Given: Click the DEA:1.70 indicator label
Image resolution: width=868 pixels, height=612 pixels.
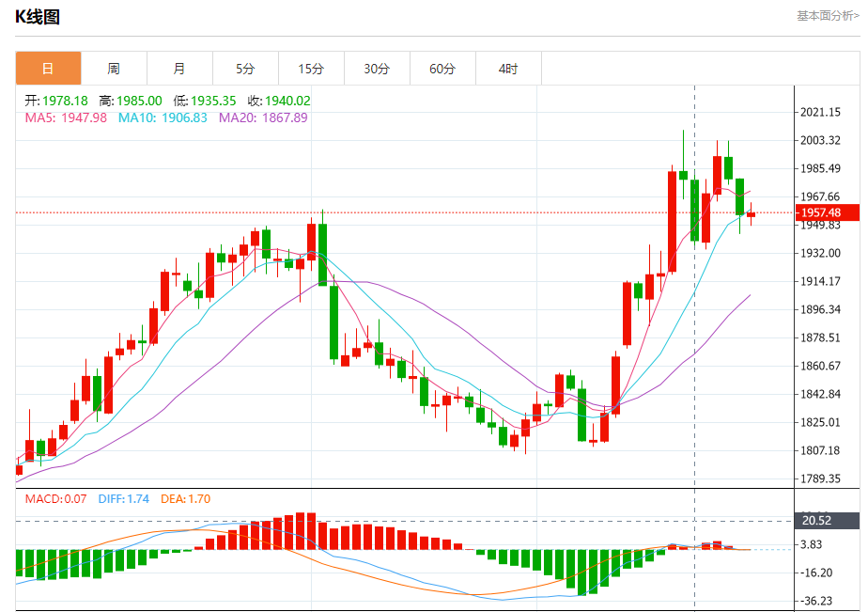Looking at the screenshot, I should [x=186, y=499].
